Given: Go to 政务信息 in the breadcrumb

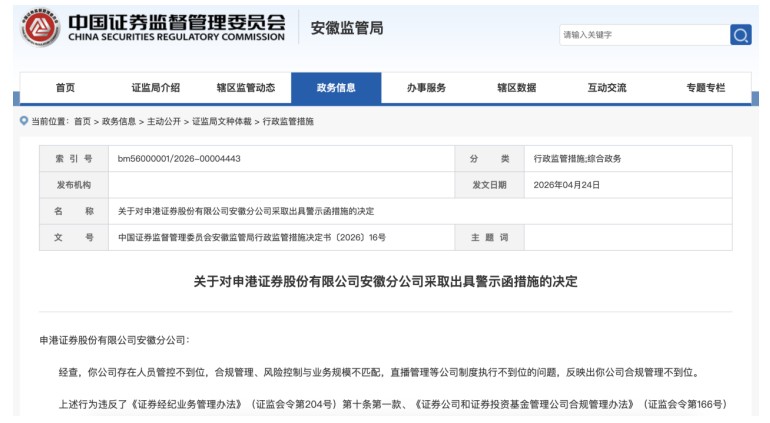Looking at the screenshot, I should coord(119,121).
